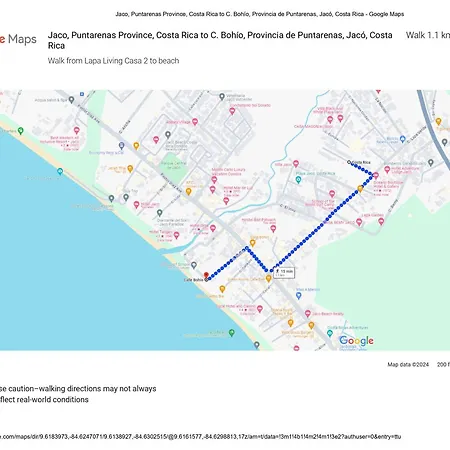Select the Best Western resort pink hotel pin

pyautogui.click(x=77, y=130)
